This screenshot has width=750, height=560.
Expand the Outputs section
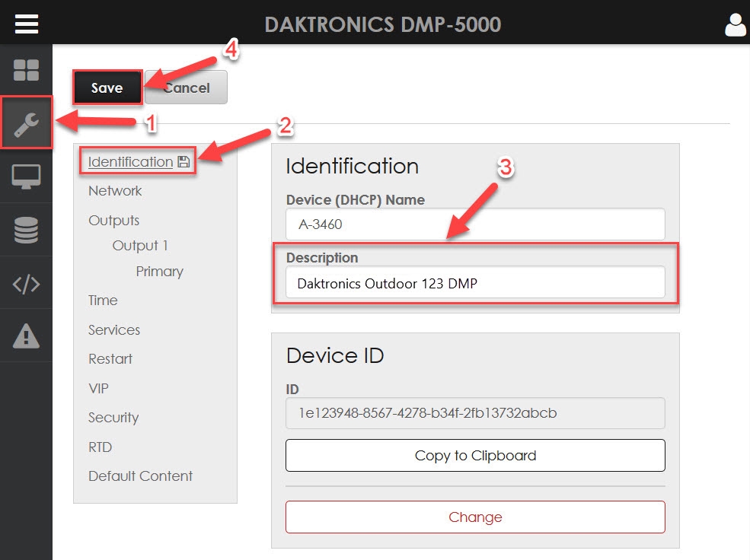[x=113, y=221]
